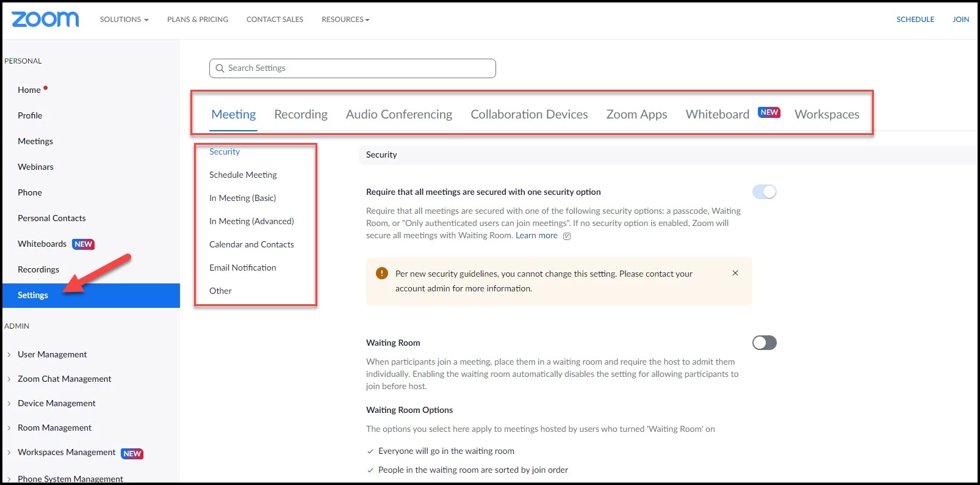Click the NEW badge on Workspaces Management
Screen dimensions: 980x485
[132, 454]
